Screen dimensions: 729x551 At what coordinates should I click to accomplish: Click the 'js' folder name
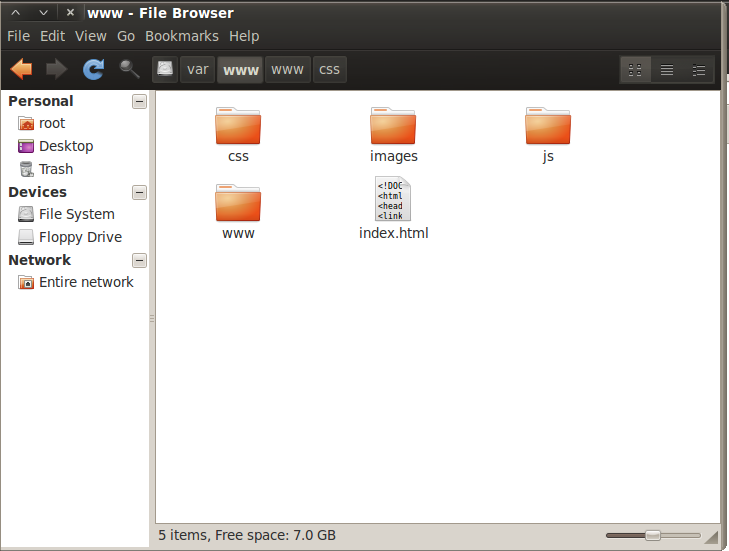548,156
